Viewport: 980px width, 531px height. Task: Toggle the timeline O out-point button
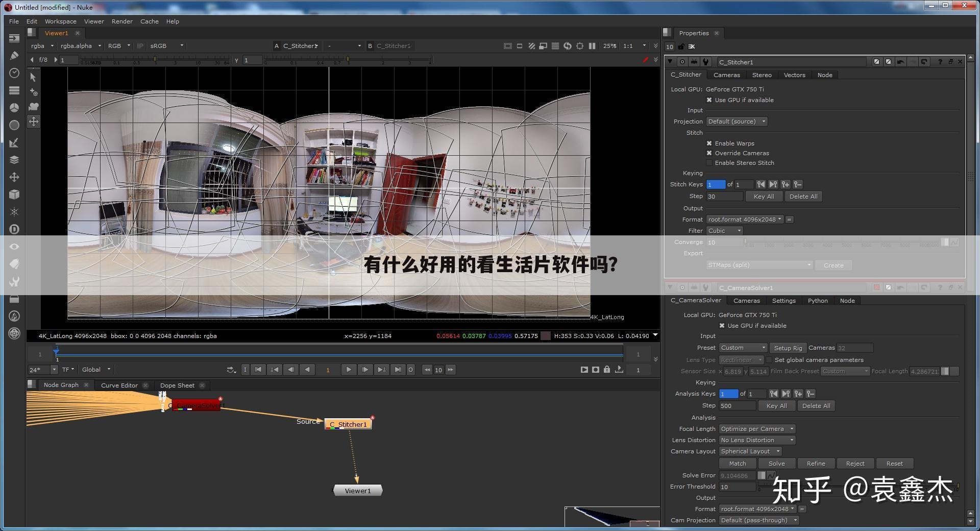point(410,370)
